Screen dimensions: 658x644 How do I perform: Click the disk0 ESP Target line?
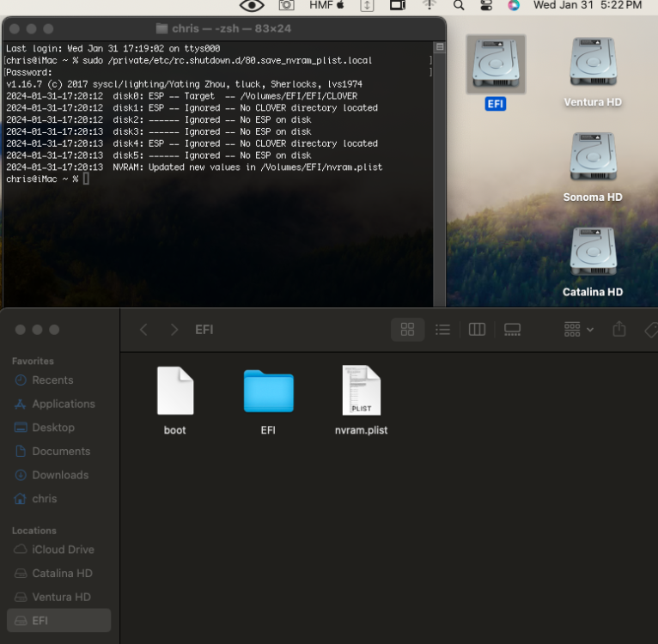pyautogui.click(x=182, y=96)
